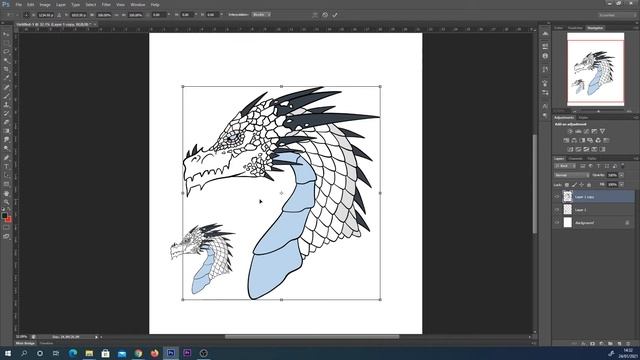Open the Opacity slider arrow
This screenshot has height=360, width=640.
621,175
